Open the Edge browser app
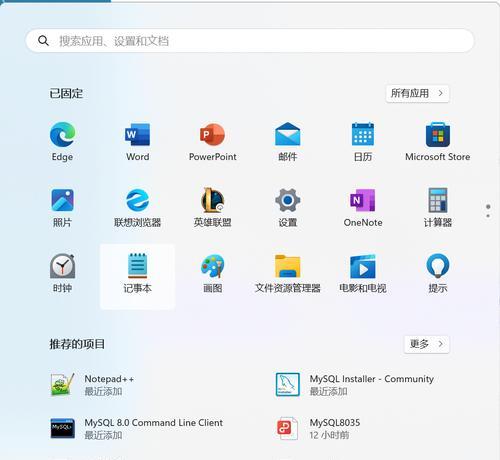This screenshot has width=500, height=460. click(62, 141)
